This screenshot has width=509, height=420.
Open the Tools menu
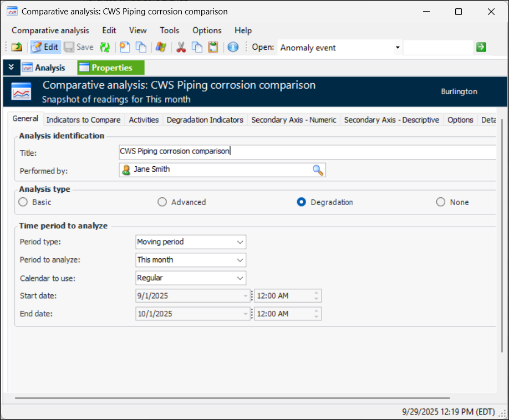point(169,30)
